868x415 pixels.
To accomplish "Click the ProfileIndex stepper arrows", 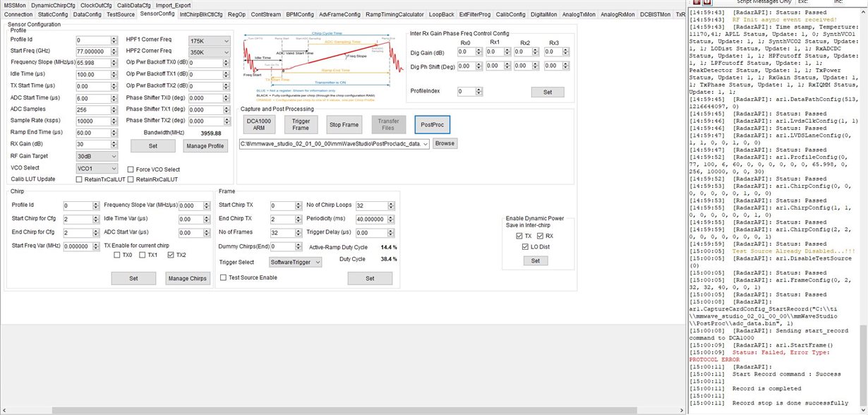I will tap(478, 92).
